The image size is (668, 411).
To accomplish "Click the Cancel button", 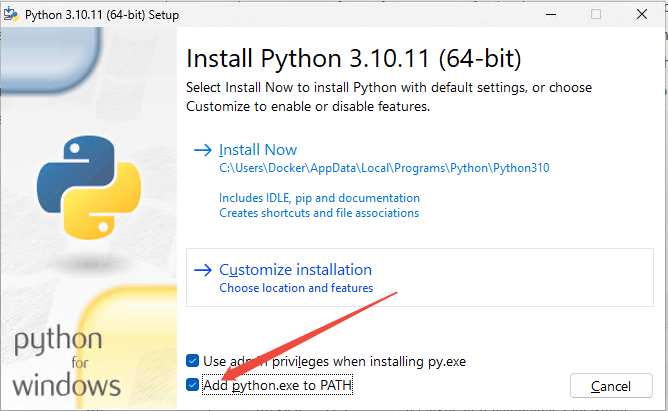I will tap(611, 386).
